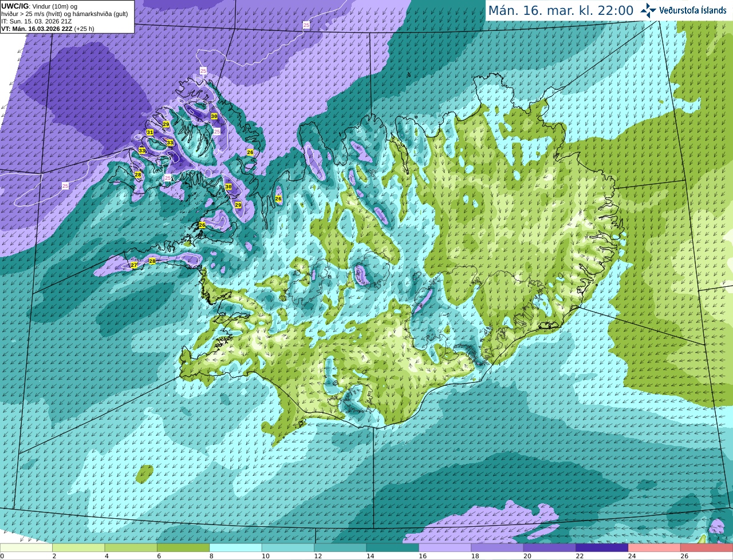Pick the 22–24 m/s dark purple swatch
The image size is (733, 560).
[x=602, y=547]
